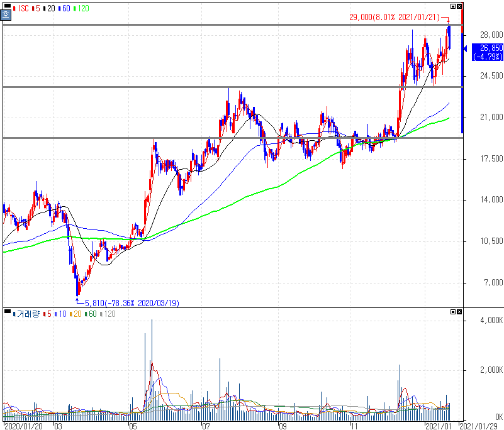Click the 09 month label on date axis
504x430 pixels.
[283, 426]
